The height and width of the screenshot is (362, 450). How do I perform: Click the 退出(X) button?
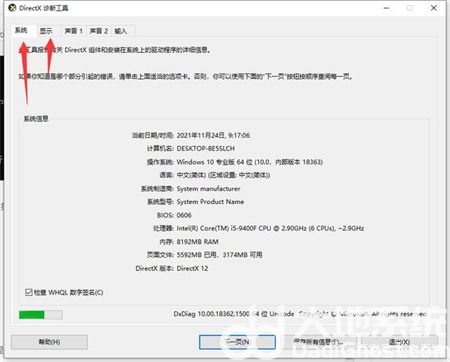[x=399, y=342]
